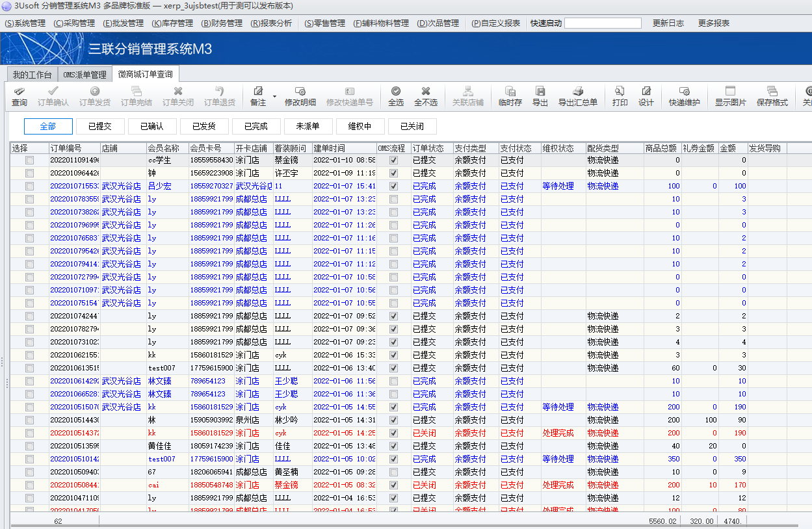The width and height of the screenshot is (812, 529).
Task: Click the 快速启动 input field
Action: coord(602,23)
